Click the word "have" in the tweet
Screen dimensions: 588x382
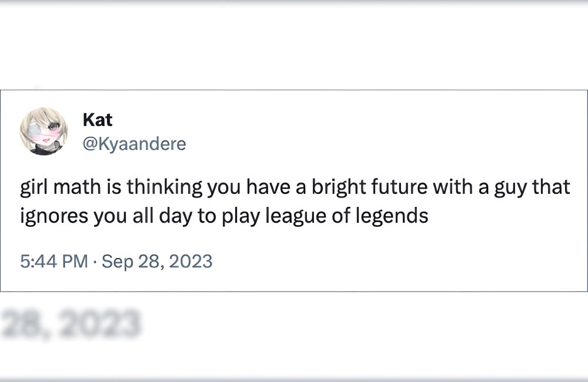pyautogui.click(x=269, y=187)
